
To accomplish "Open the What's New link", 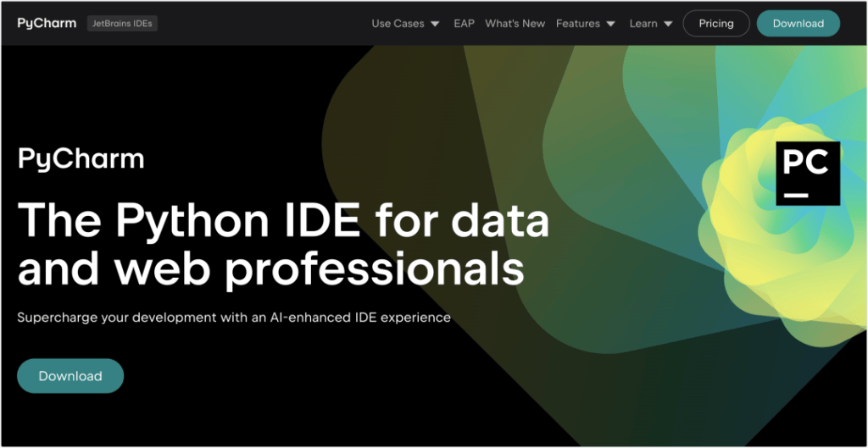I will pyautogui.click(x=515, y=24).
